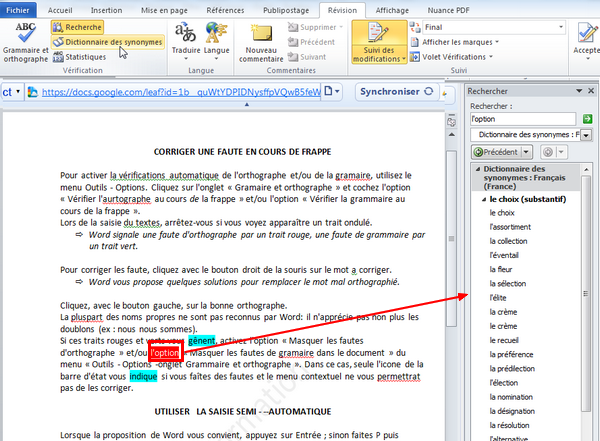
Task: Switch to the Accueil tab
Action: (x=60, y=10)
